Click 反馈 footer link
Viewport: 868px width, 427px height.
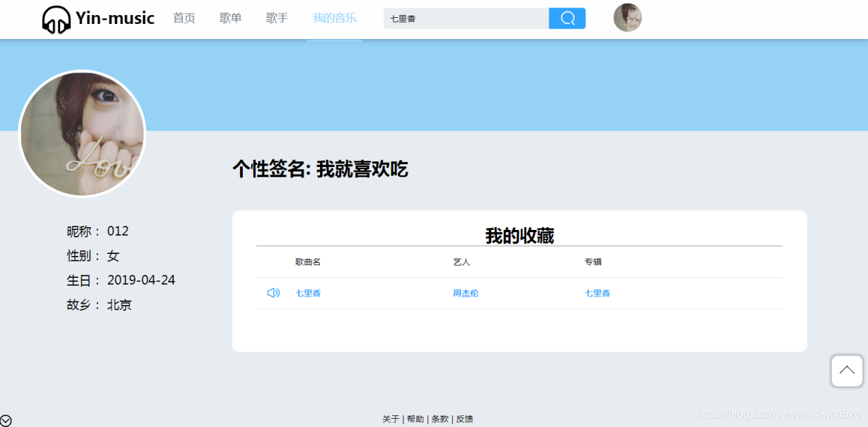tap(464, 419)
